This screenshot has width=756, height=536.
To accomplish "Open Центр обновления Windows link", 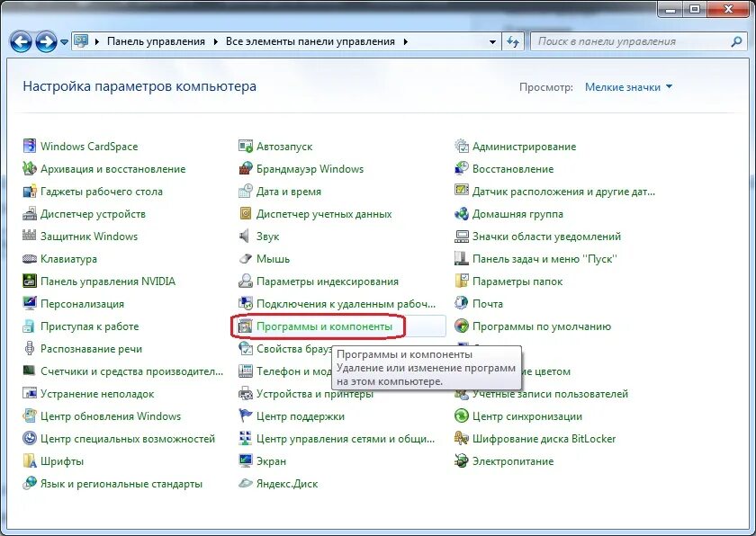I will (111, 416).
